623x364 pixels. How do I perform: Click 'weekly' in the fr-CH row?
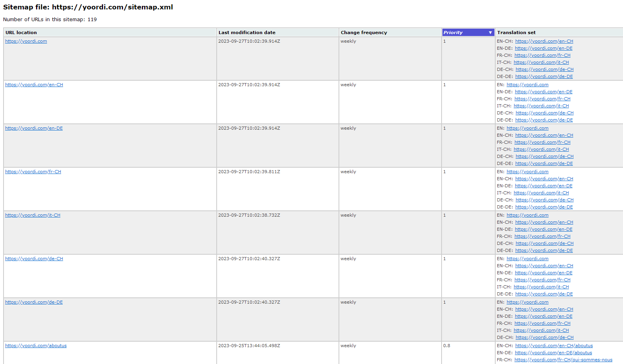click(348, 172)
